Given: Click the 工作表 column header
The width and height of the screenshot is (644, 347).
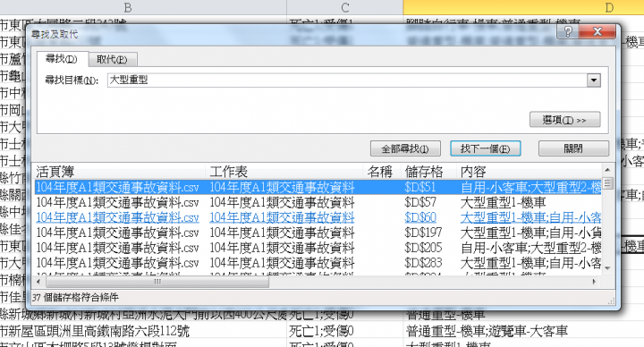Looking at the screenshot, I should (284, 172).
